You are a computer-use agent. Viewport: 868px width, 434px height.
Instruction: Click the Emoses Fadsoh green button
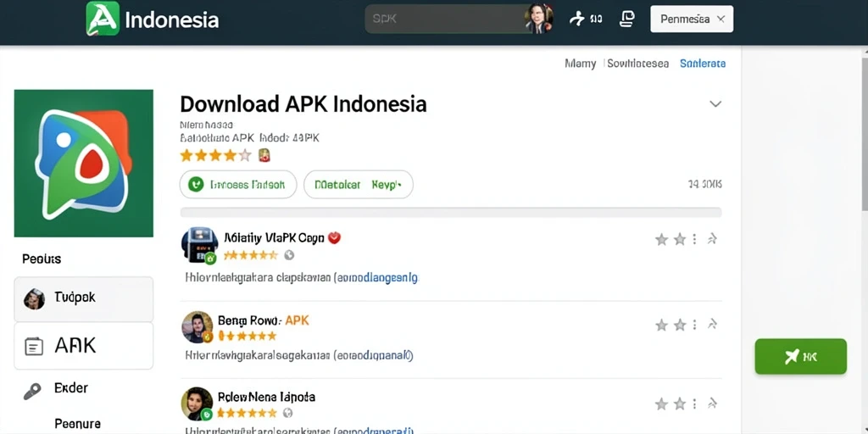coord(238,184)
